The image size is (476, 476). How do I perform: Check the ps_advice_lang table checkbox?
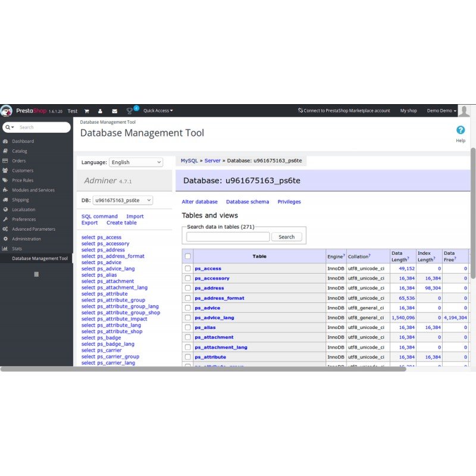(188, 318)
